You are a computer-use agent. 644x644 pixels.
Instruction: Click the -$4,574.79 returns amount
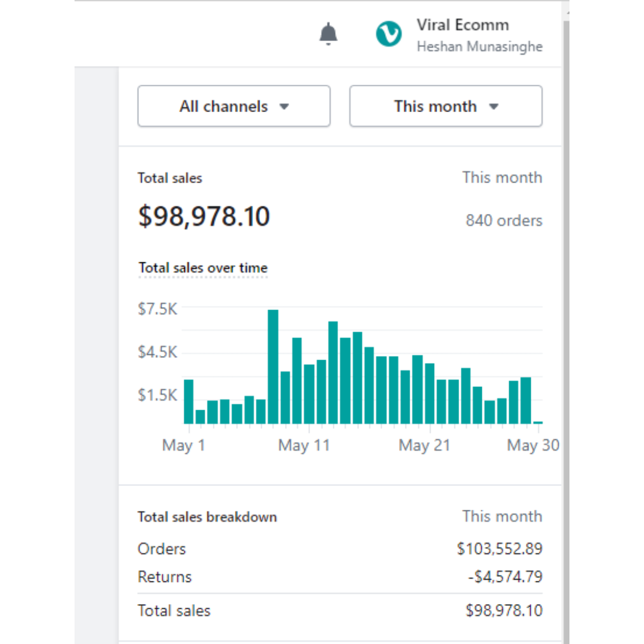[x=504, y=577]
